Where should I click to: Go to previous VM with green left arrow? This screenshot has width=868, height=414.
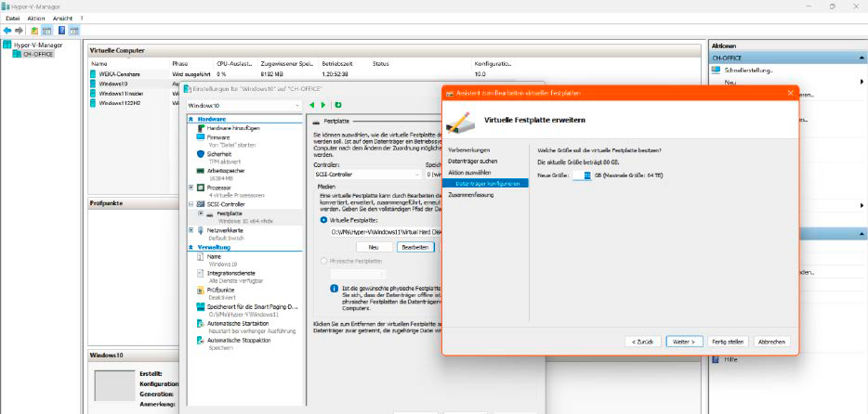pos(311,105)
